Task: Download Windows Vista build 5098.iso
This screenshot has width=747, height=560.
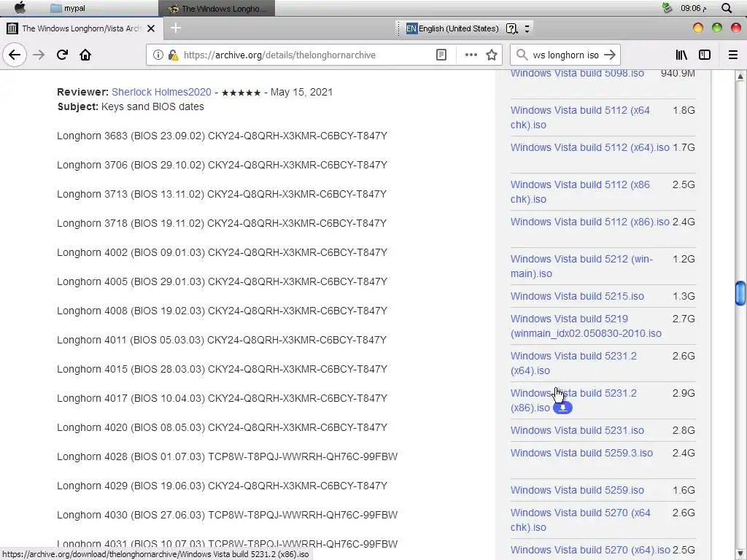Action: 577,74
